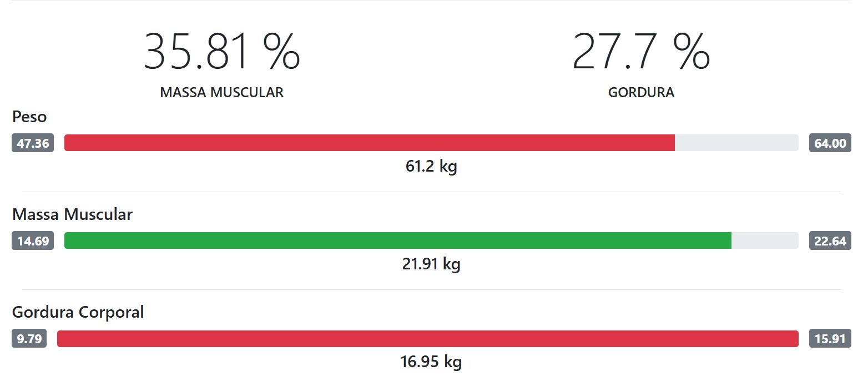Click the unfilled gray end of Peso bar

pos(736,143)
